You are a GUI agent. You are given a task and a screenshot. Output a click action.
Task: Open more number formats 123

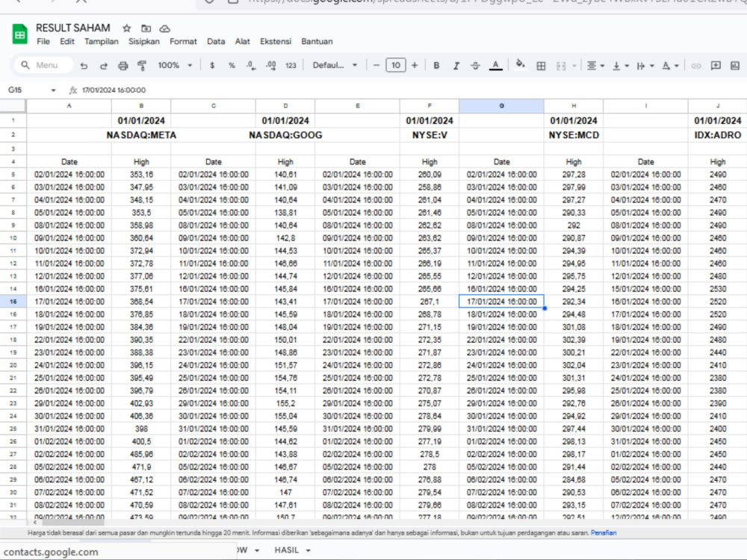coord(291,66)
